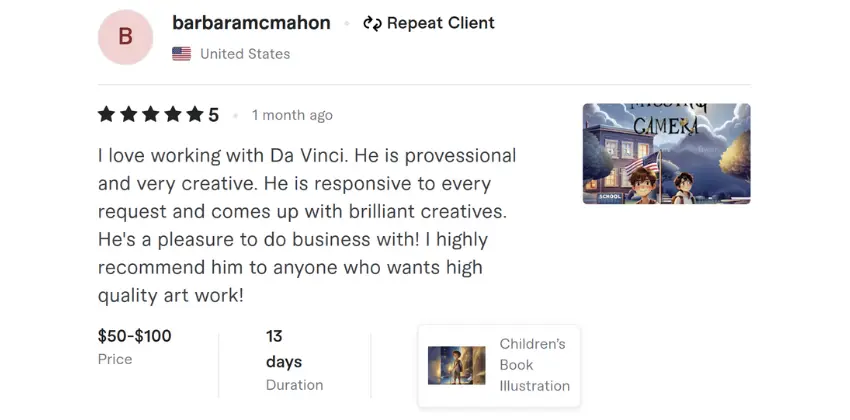Open the Missing Camera review image
The width and height of the screenshot is (850, 420).
(x=666, y=154)
